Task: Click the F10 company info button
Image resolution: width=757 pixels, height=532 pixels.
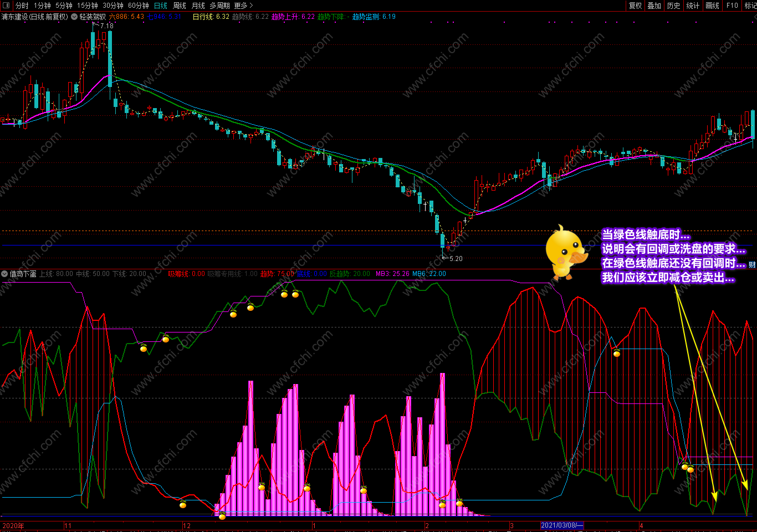Action: (733, 6)
